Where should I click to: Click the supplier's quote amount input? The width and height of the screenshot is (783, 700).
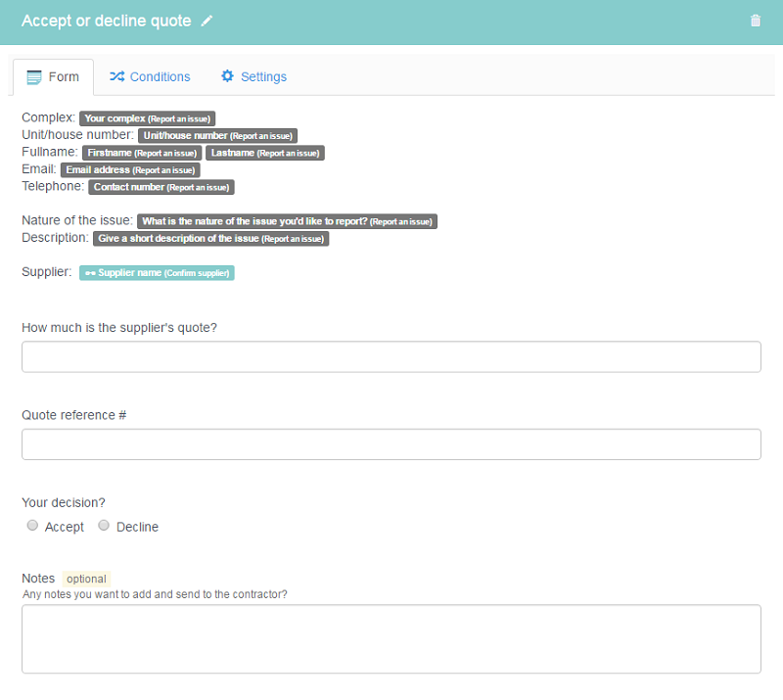pos(391,356)
